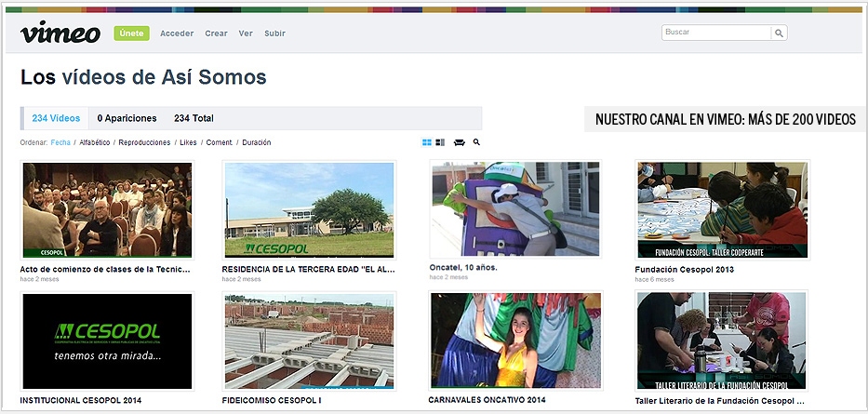Screen dimensions: 868x414
Task: Click title 'RESIDENCIA DE LA TERCERA EDAD'
Action: pos(309,270)
